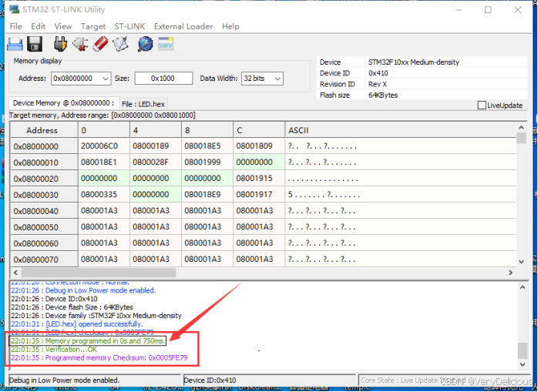This screenshot has height=392, width=538.
Task: Select cell 200006C0 at address 0x08000000
Action: click(104, 146)
